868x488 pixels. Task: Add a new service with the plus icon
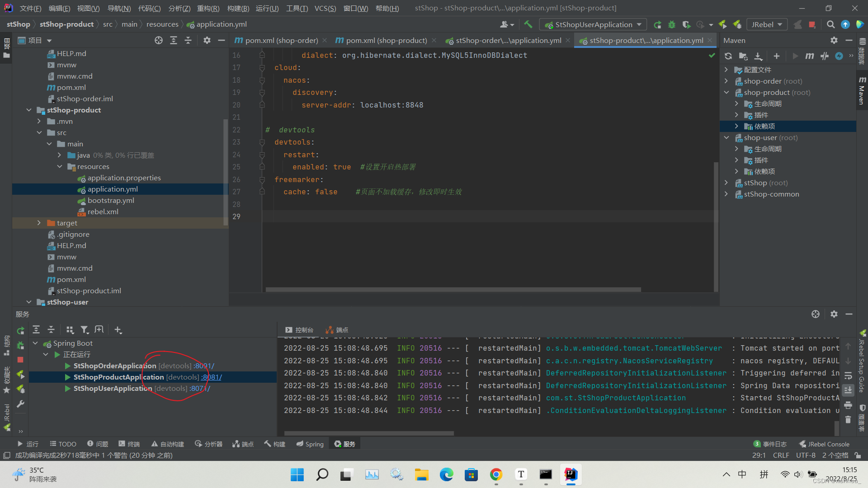118,329
